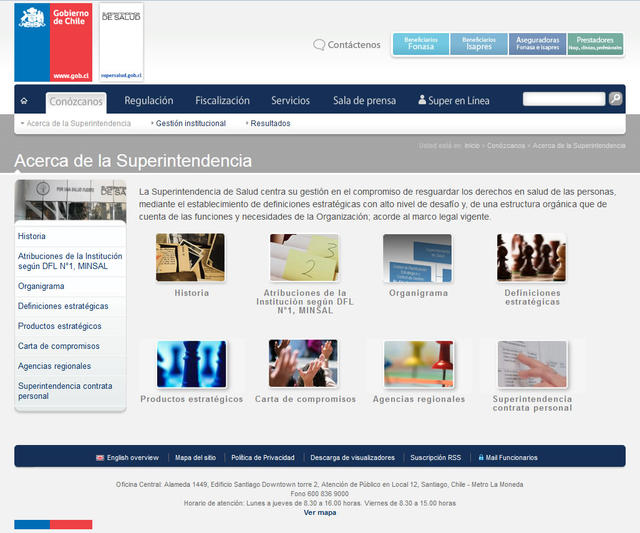Screen dimensions: 640x533
Task: Open the Agencias regionales pushpin image
Action: coord(417,364)
